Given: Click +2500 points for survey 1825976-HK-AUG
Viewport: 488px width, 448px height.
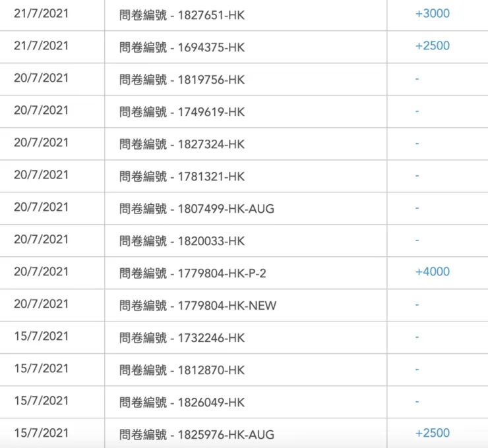Looking at the screenshot, I should (x=433, y=434).
